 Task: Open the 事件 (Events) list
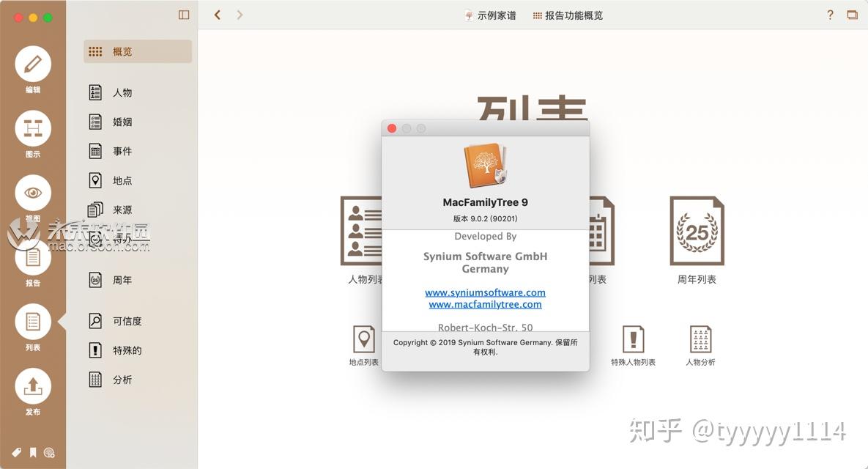point(122,151)
